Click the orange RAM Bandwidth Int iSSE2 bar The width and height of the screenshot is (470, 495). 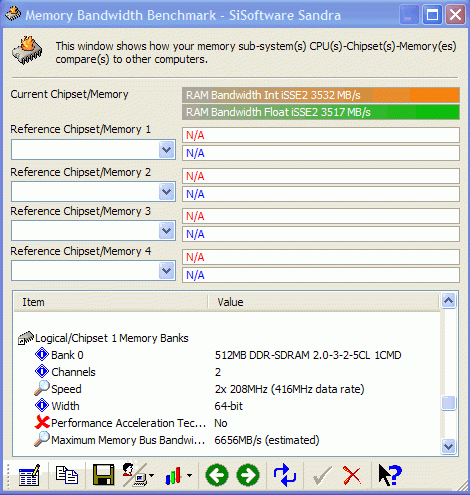pyautogui.click(x=321, y=95)
